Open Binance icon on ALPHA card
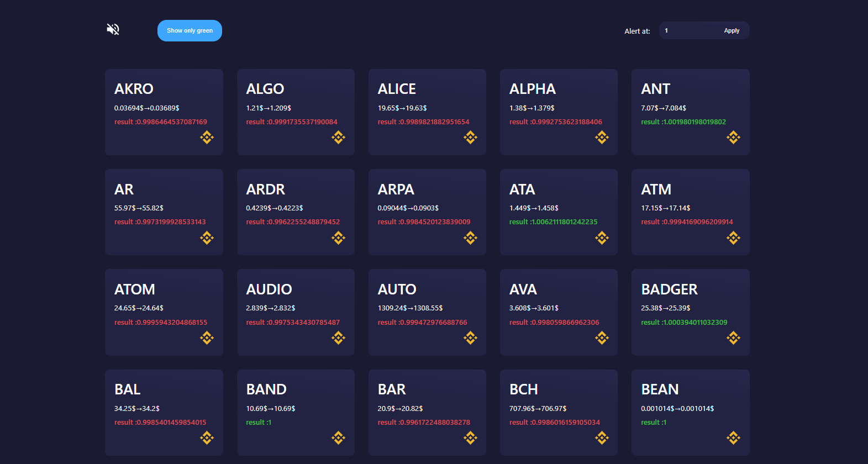Screen dimensions: 868x464 point(602,138)
